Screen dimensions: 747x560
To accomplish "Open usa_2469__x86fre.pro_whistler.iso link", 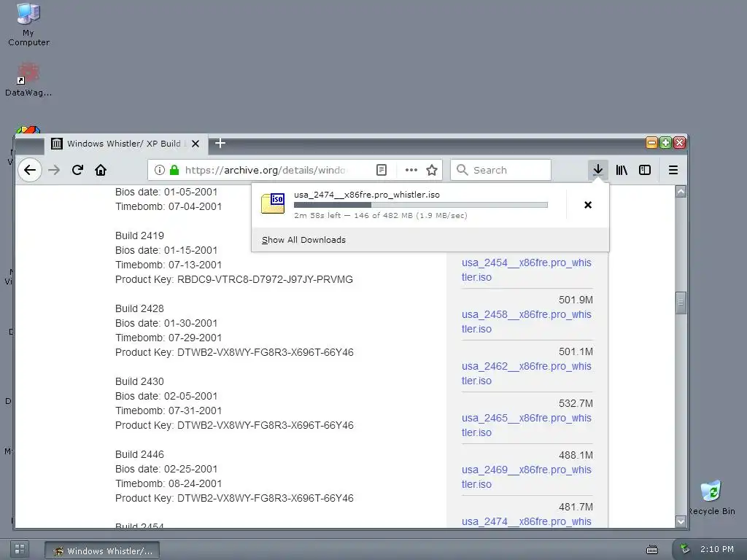I will pos(527,477).
